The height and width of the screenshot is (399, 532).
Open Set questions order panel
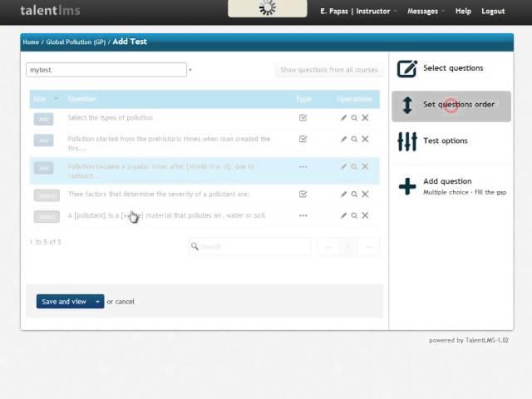pos(451,106)
